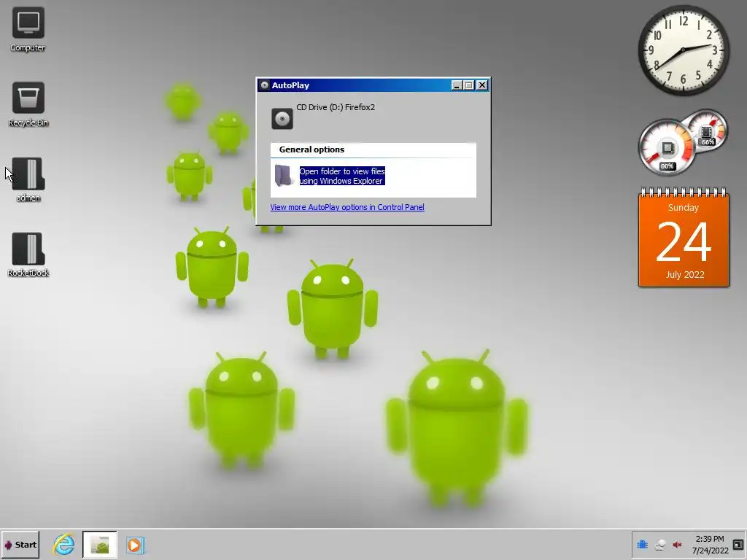Close the AutoPlay dialog
Viewport: 747px width, 560px height.
point(482,85)
